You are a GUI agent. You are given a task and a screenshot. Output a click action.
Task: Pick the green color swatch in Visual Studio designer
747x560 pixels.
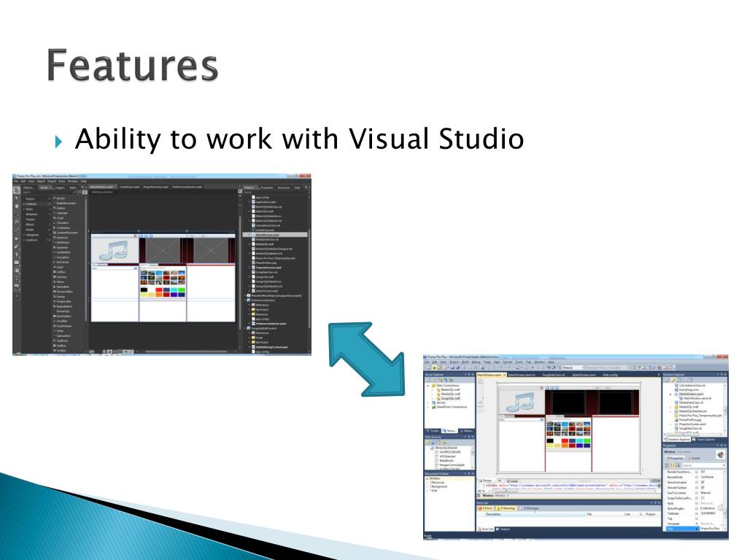587,440
